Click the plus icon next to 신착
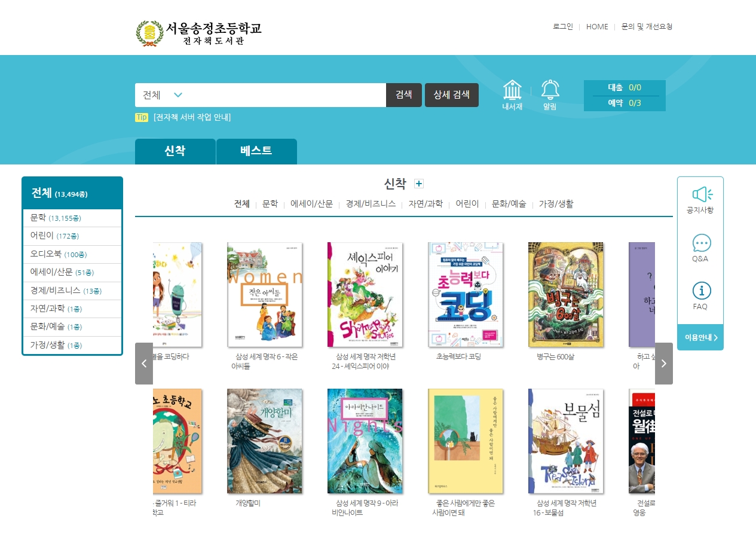The image size is (756, 534). pos(419,184)
